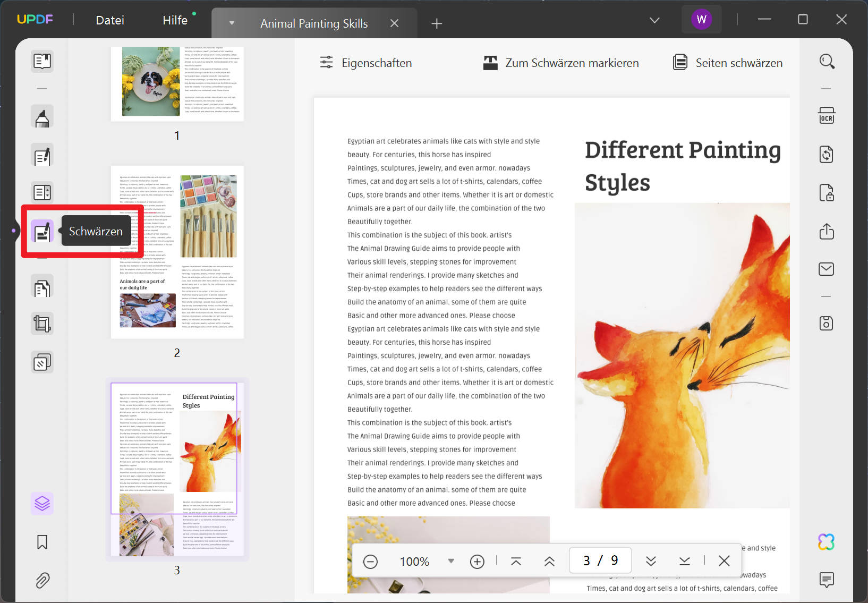Viewport: 868px width, 603px height.
Task: Select the Schwärzen redact tool
Action: (42, 231)
